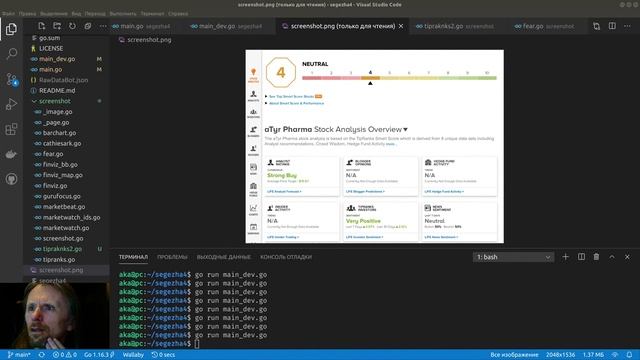Close the screenshot.png tab
The width and height of the screenshot is (640, 360).
pyautogui.click(x=401, y=26)
